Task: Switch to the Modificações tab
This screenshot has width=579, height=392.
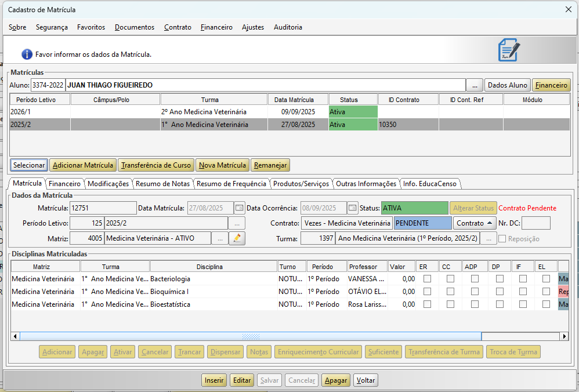Action: click(108, 183)
